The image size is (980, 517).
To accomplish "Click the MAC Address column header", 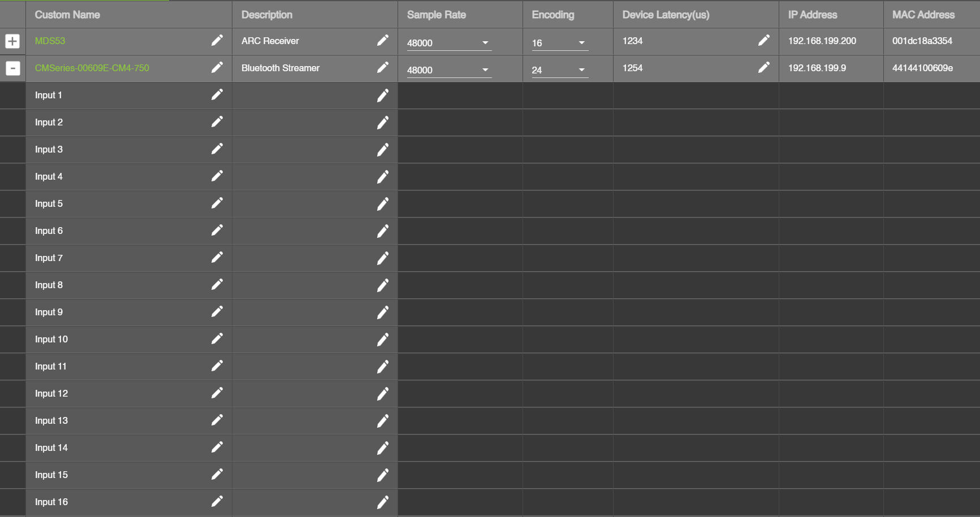I will click(923, 15).
